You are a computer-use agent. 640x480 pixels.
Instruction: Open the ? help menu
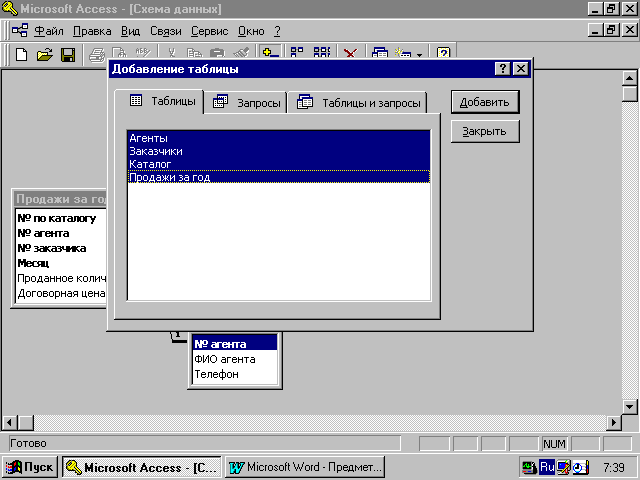(278, 31)
